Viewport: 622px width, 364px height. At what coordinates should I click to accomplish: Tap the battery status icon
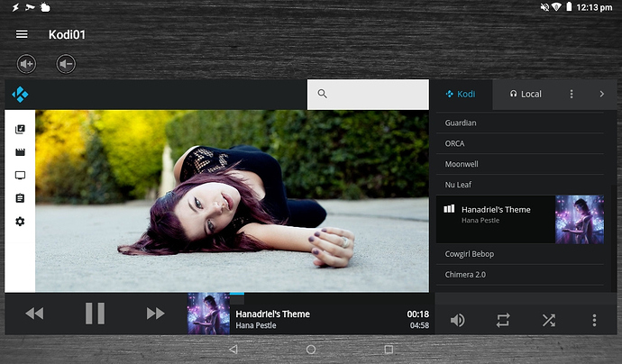pyautogui.click(x=569, y=6)
